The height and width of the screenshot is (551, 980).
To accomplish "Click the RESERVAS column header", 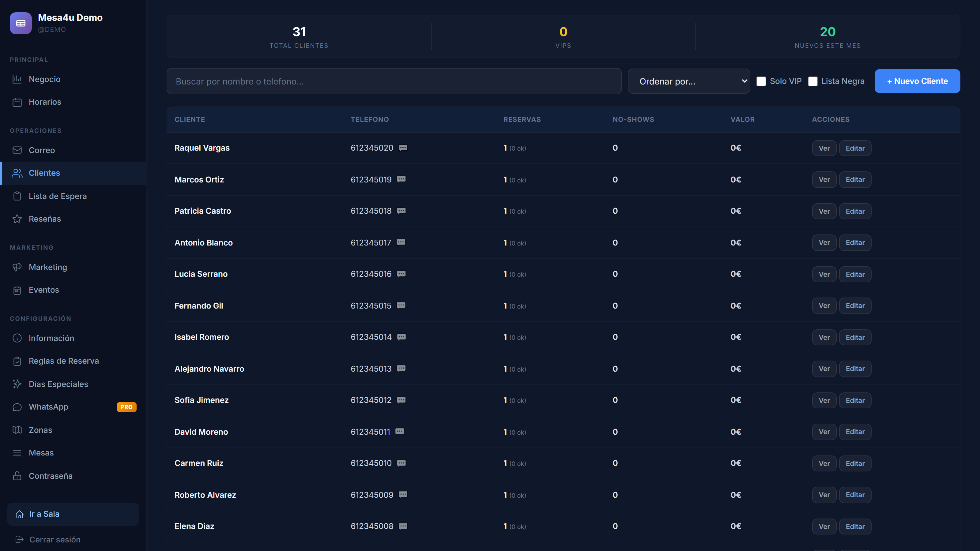I will pyautogui.click(x=522, y=119).
